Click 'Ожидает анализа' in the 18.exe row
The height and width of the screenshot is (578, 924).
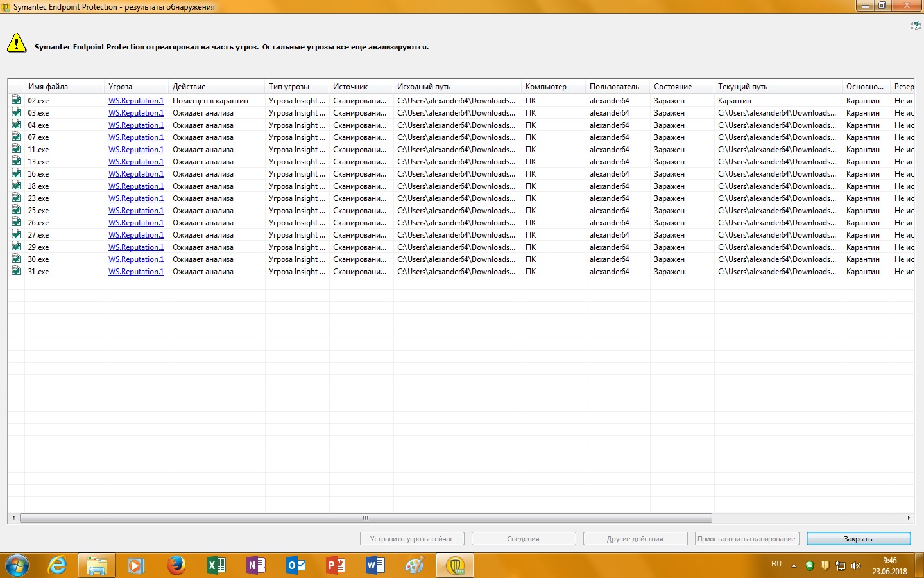point(203,186)
